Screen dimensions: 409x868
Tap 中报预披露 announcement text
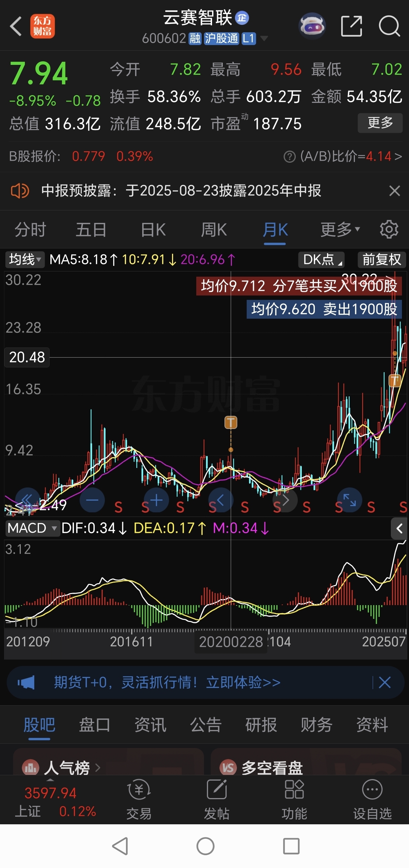point(181,191)
